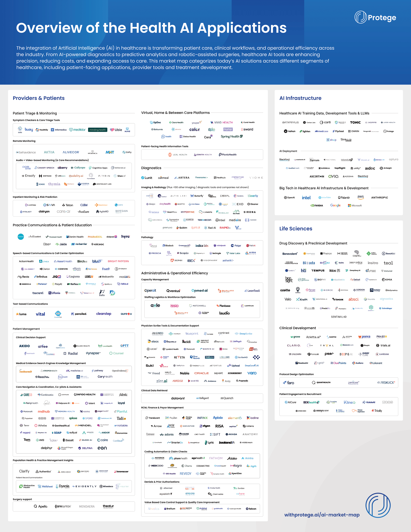Select the TEMPUS logo
411x532 pixels.
coord(318,271)
